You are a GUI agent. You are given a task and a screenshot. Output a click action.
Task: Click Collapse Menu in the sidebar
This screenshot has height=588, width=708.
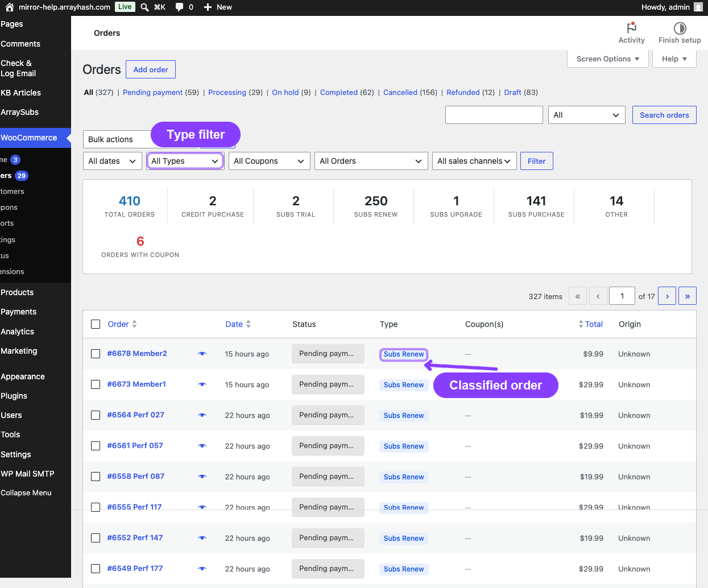[26, 493]
